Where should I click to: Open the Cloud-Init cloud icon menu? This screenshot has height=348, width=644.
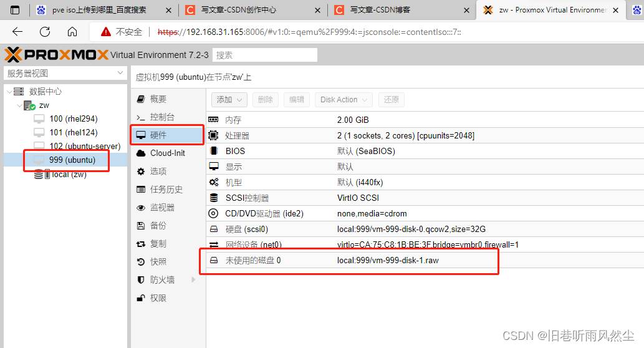click(142, 153)
